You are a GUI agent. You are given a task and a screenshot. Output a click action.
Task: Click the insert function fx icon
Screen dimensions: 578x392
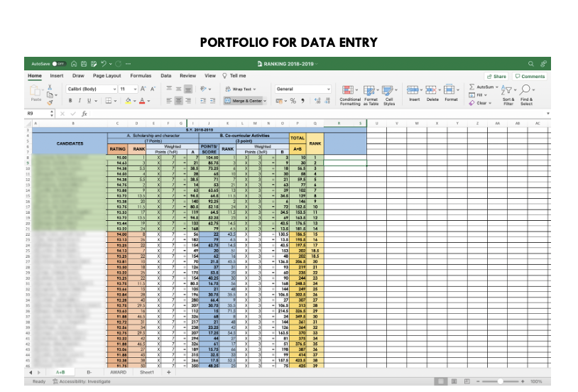84,114
